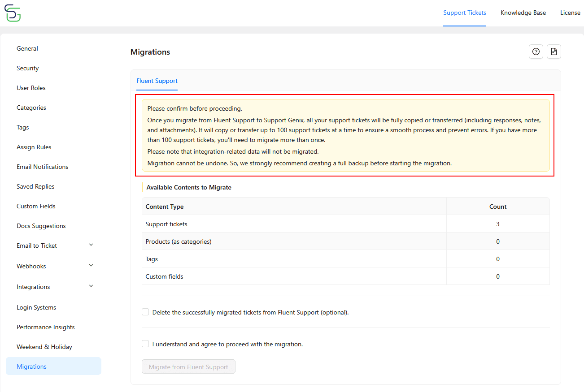Viewport: 584px width, 392px height.
Task: Expand the Webhooks chevron
Action: click(91, 266)
